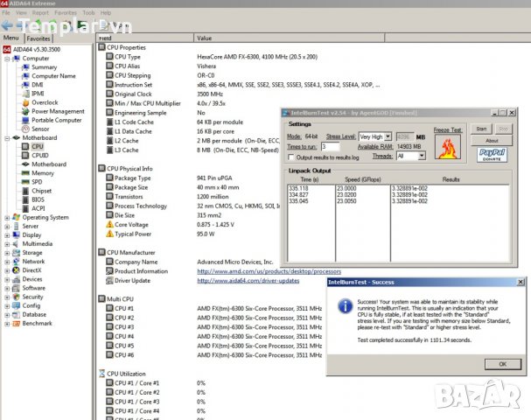The width and height of the screenshot is (531, 420).
Task: Click the Portable Computer icon
Action: 25,120
